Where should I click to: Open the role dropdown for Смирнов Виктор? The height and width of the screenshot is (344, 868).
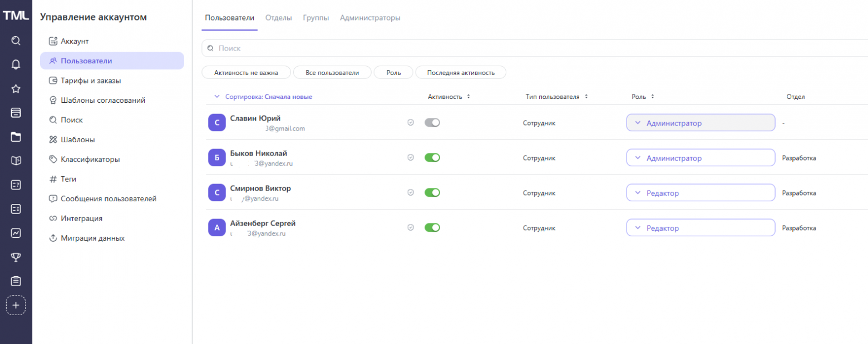point(701,193)
